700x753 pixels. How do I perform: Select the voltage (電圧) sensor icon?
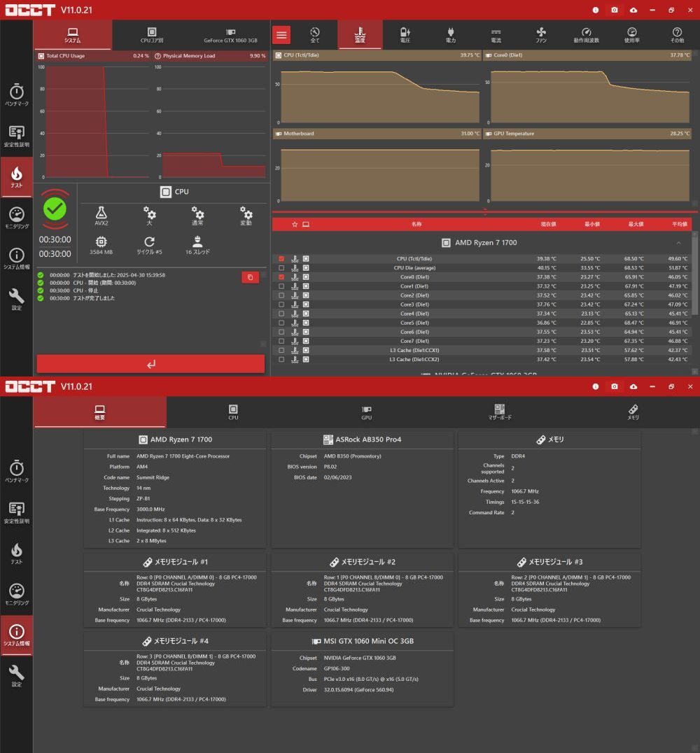[405, 34]
